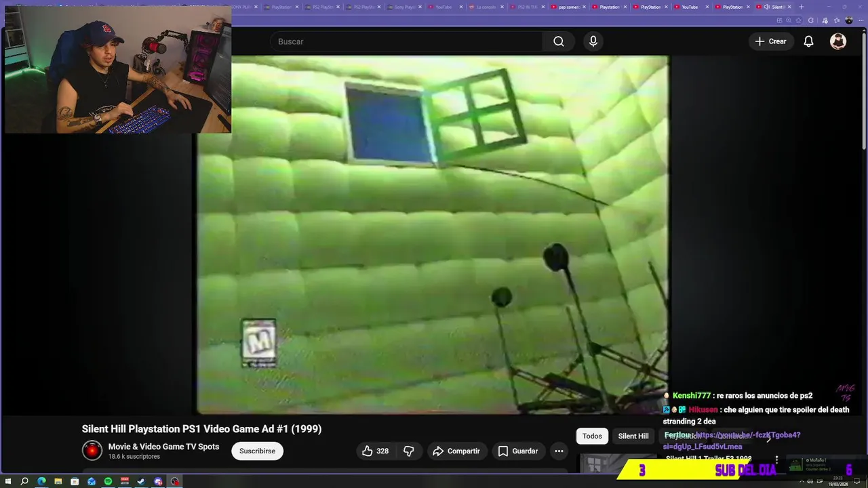
Task: Launch Microsoft Edge from the taskbar
Action: click(41, 481)
